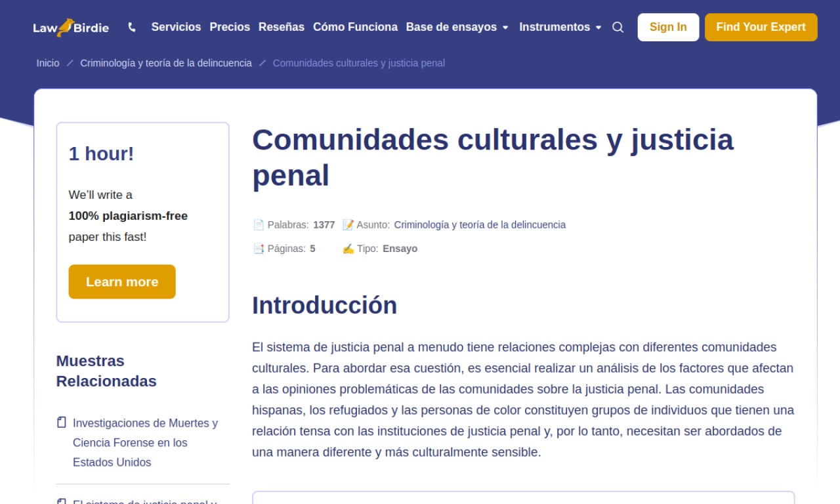Click Find Your Expert button
This screenshot has width=840, height=504.
[761, 27]
